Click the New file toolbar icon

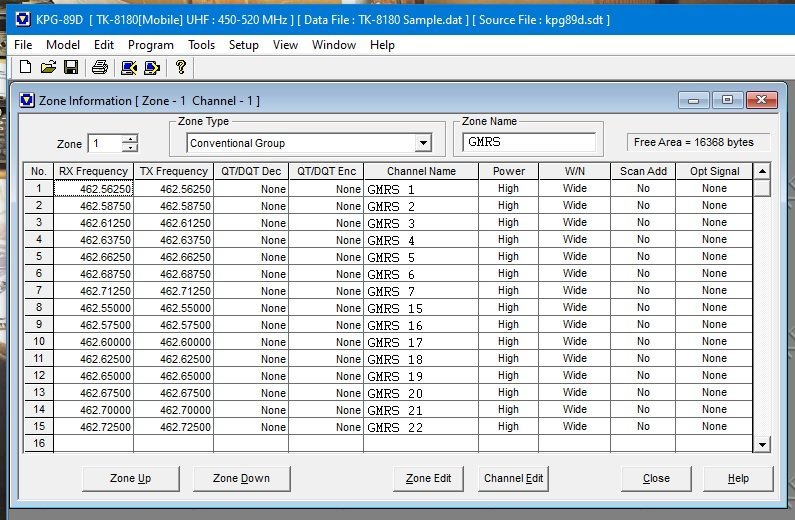click(x=25, y=67)
